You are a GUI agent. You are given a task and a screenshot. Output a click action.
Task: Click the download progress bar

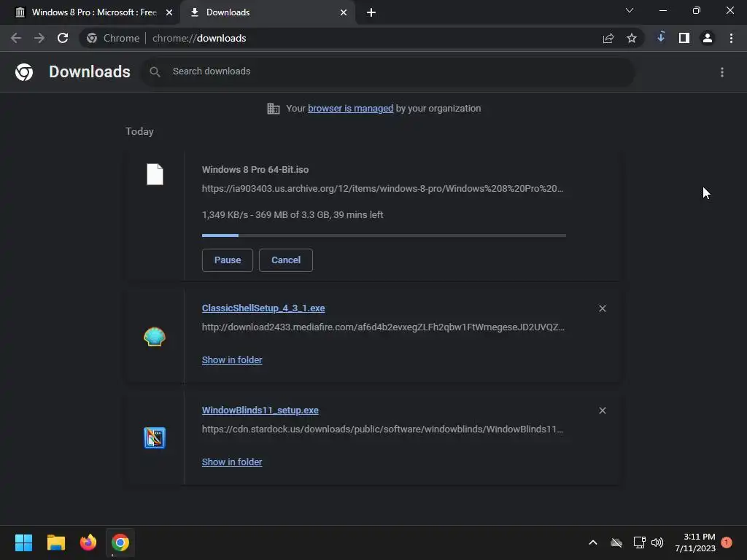coord(384,236)
